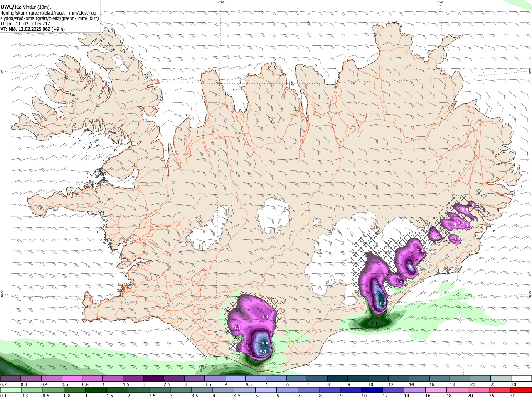Viewport: 532px width, 399px height.
Task: Click the bright magenta swatch at 0.5 in top scale
Action: point(71,379)
